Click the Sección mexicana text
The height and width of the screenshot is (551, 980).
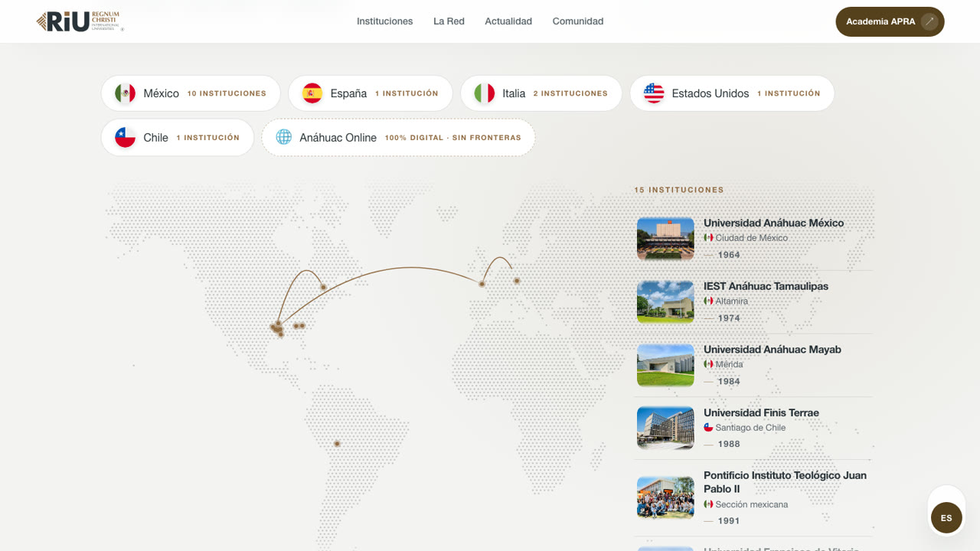tap(751, 504)
